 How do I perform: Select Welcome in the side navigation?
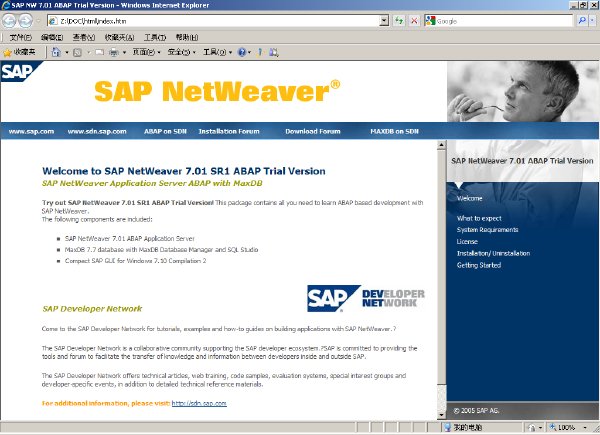(470, 198)
